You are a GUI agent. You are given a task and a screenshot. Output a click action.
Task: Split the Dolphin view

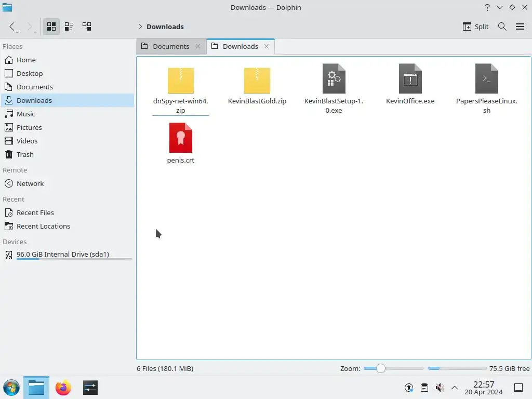(475, 26)
